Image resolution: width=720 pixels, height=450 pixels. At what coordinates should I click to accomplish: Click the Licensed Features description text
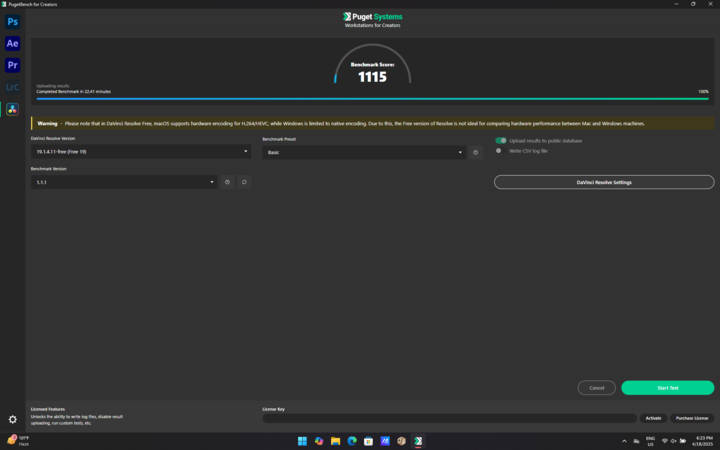77,420
